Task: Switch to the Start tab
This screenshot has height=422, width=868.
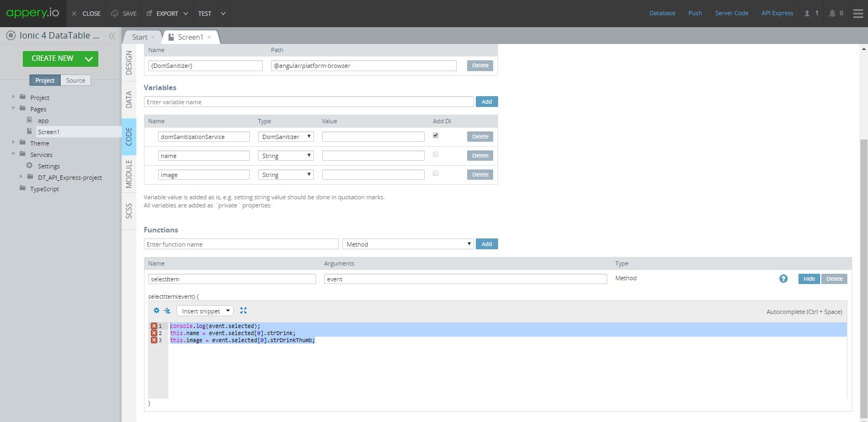Action: point(140,37)
